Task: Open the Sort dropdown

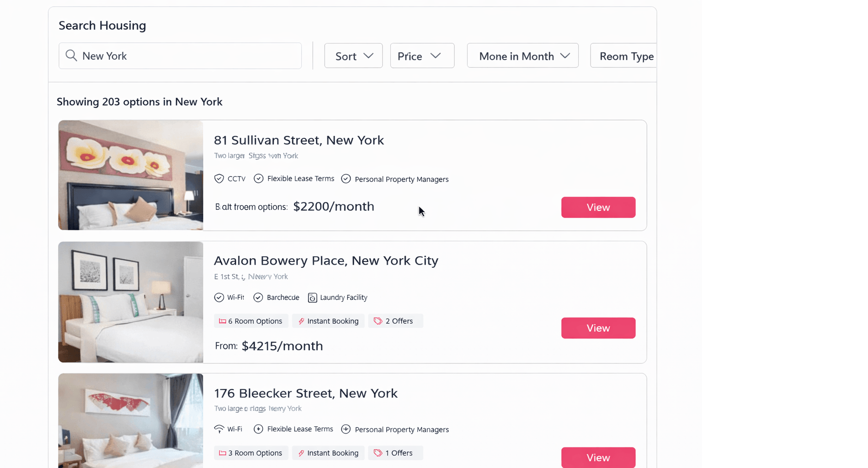Action: (x=353, y=56)
